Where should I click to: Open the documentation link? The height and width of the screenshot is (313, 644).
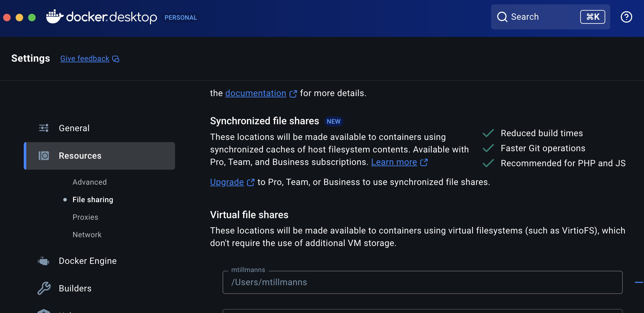(x=256, y=93)
